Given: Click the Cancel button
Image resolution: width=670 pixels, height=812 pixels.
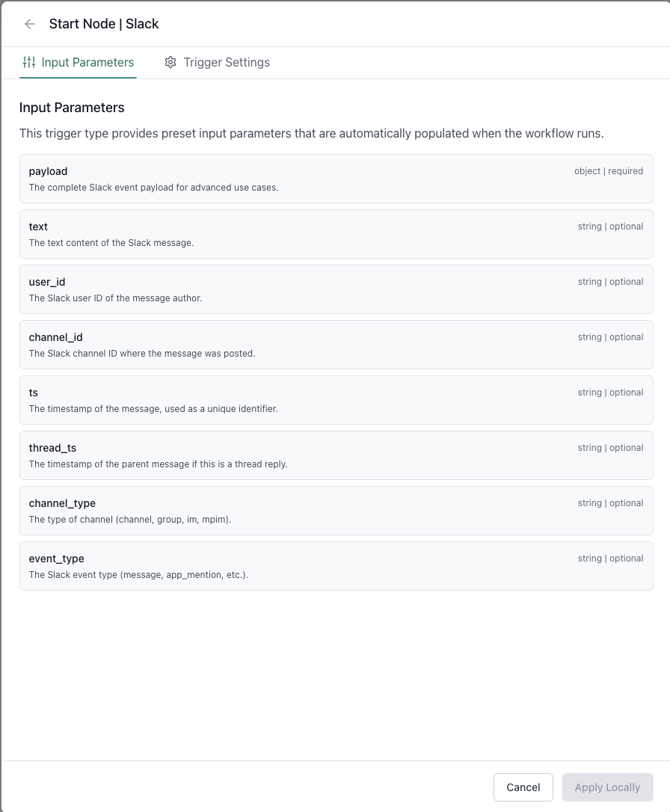Looking at the screenshot, I should [x=523, y=787].
